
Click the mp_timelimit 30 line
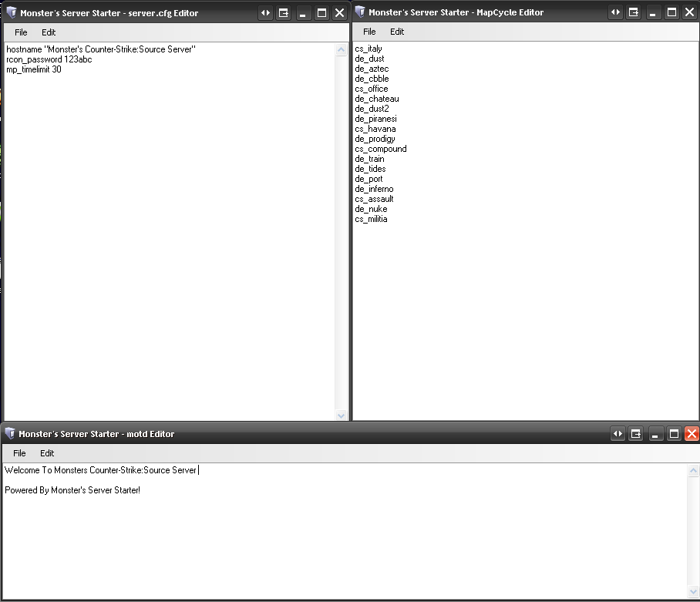34,69
